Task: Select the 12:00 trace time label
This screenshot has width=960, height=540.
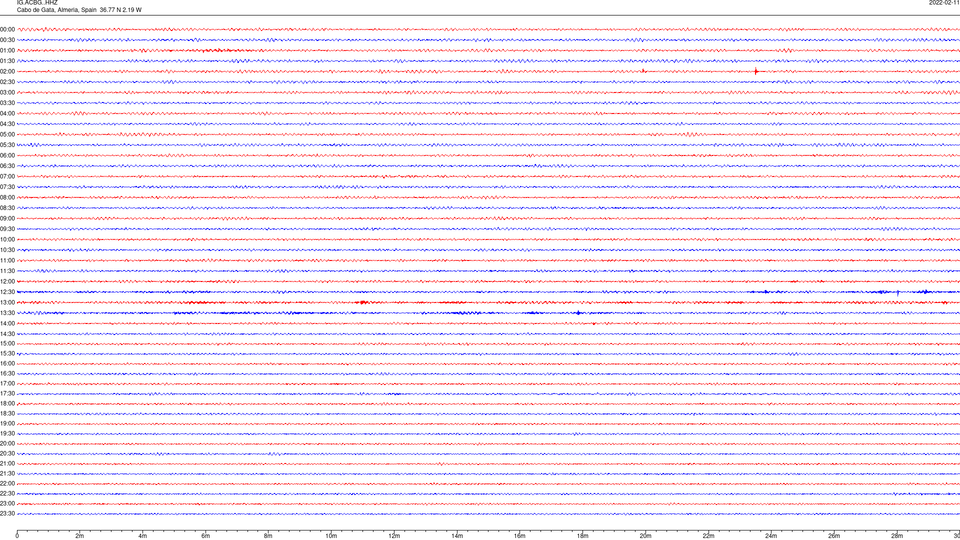Action: coord(7,282)
